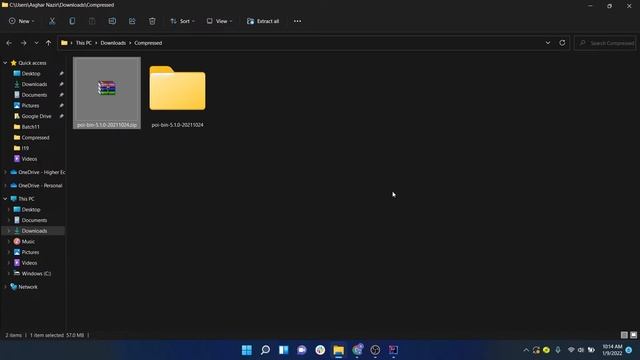Open Desktop under This PC
The width and height of the screenshot is (640, 360).
point(31,209)
